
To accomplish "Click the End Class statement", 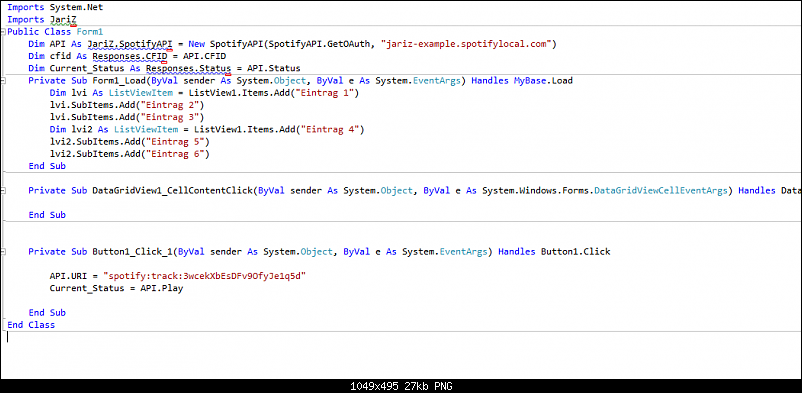I will coord(31,325).
